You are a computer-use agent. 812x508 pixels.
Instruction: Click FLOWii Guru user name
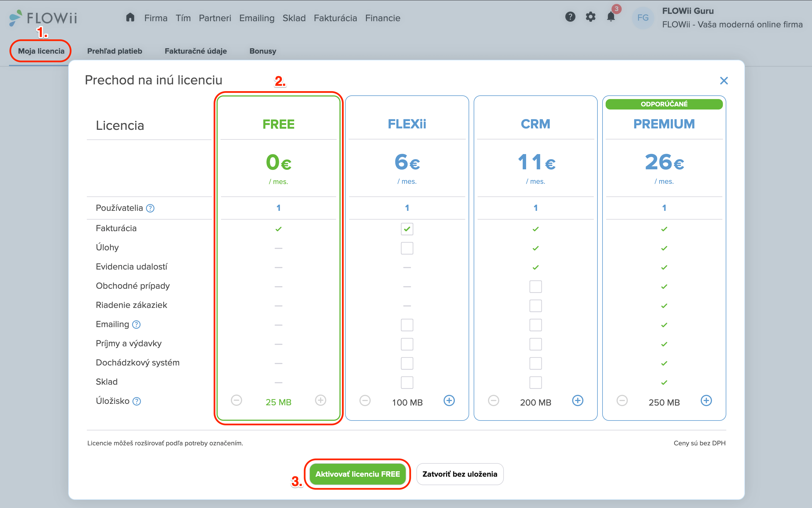[x=687, y=11]
